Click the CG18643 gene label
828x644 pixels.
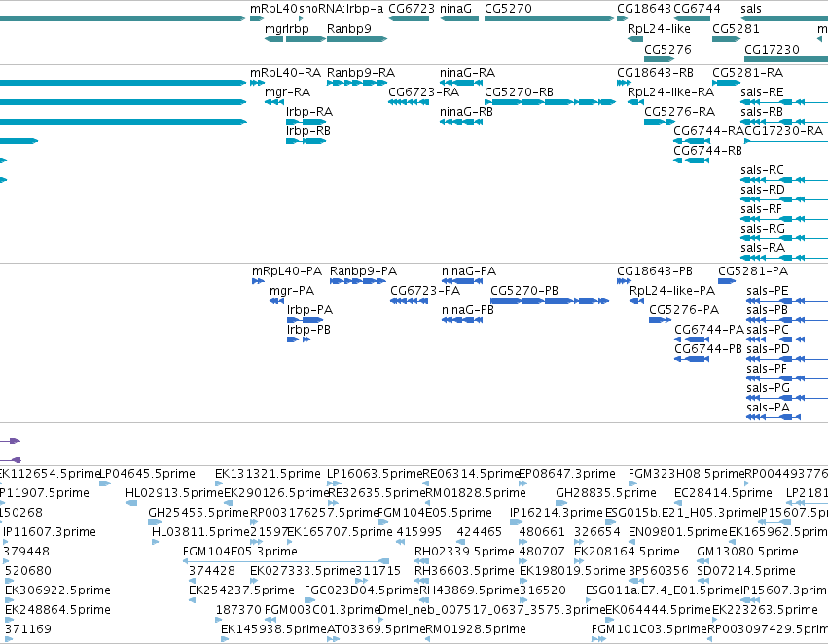coord(644,9)
